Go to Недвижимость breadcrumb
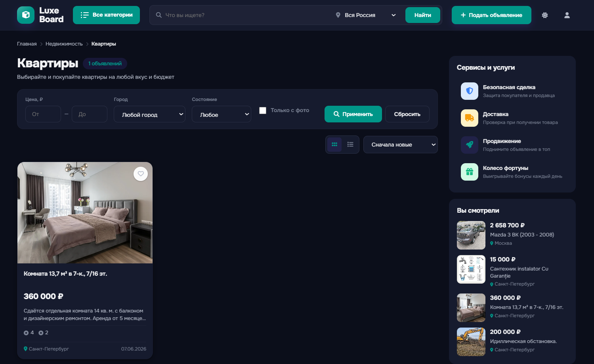594x364 pixels. tap(64, 44)
